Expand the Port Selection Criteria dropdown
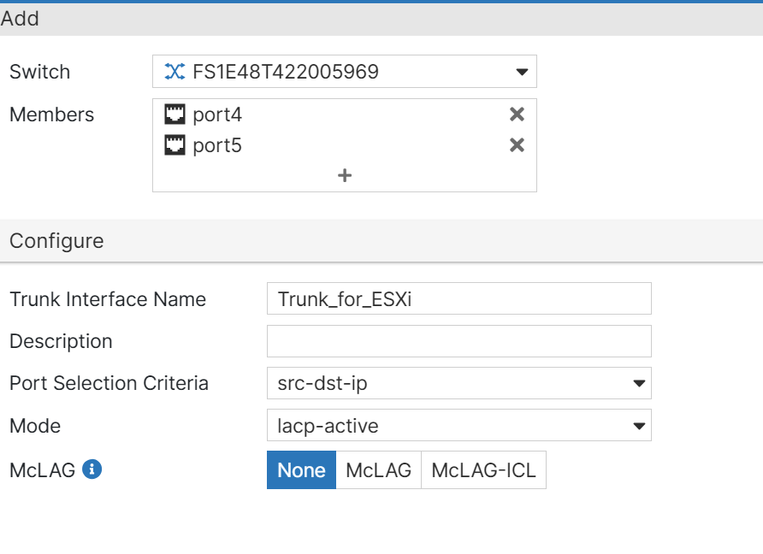Image resolution: width=763 pixels, height=554 pixels. click(x=639, y=383)
